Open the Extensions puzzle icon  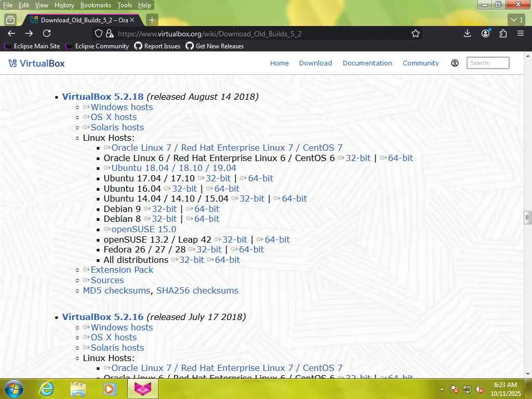point(503,33)
